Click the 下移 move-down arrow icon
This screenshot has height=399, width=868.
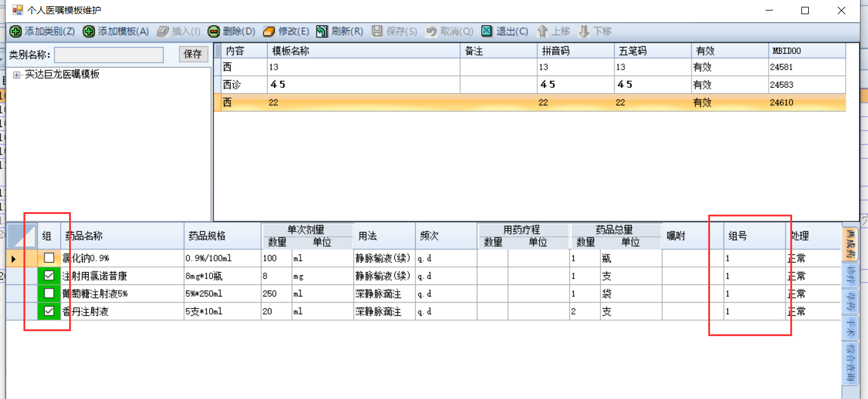click(584, 31)
